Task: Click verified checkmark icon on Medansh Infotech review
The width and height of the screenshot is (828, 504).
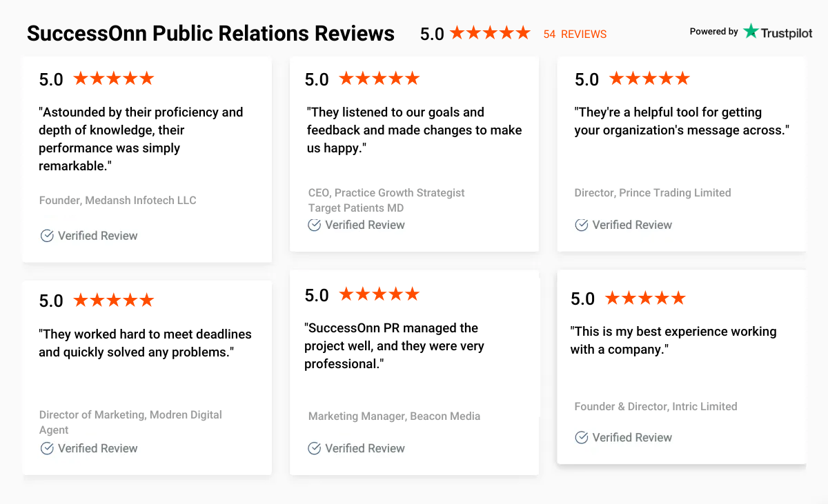Action: (x=47, y=236)
